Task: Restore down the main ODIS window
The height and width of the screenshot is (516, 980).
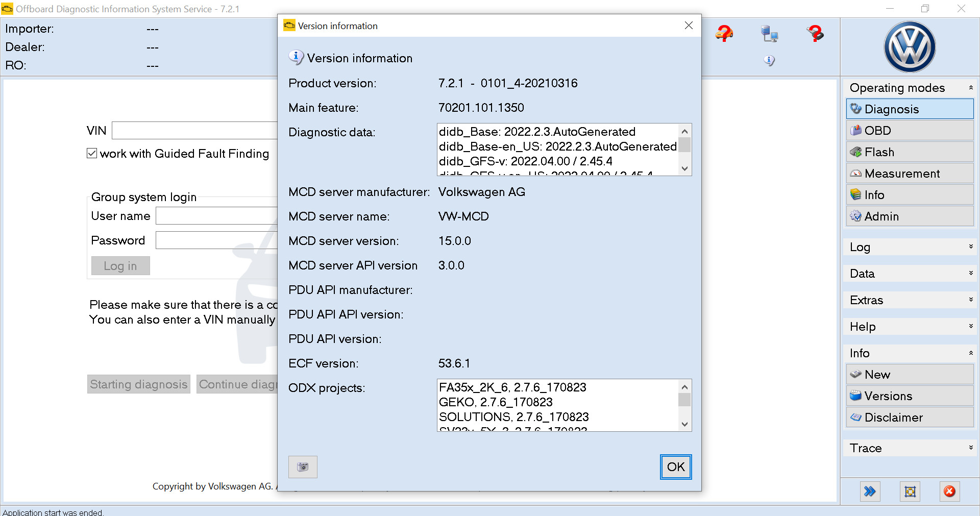Action: point(925,9)
